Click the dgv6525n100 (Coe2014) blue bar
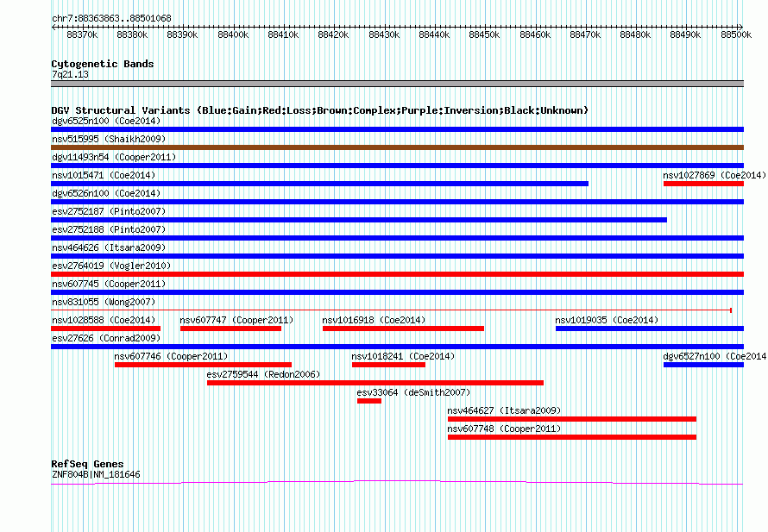This screenshot has width=768, height=532. pos(397,129)
